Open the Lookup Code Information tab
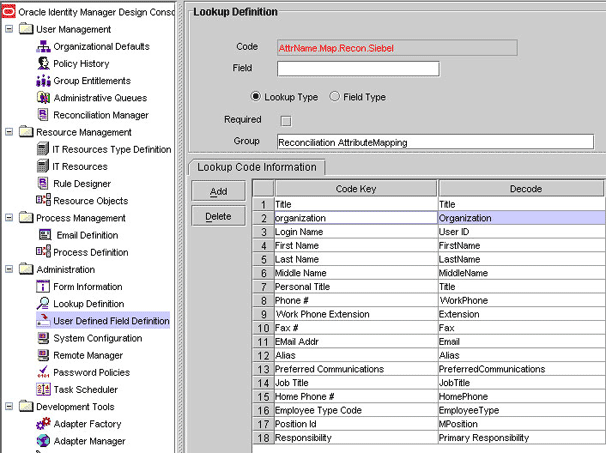Screen dimensions: 606x453 point(257,167)
